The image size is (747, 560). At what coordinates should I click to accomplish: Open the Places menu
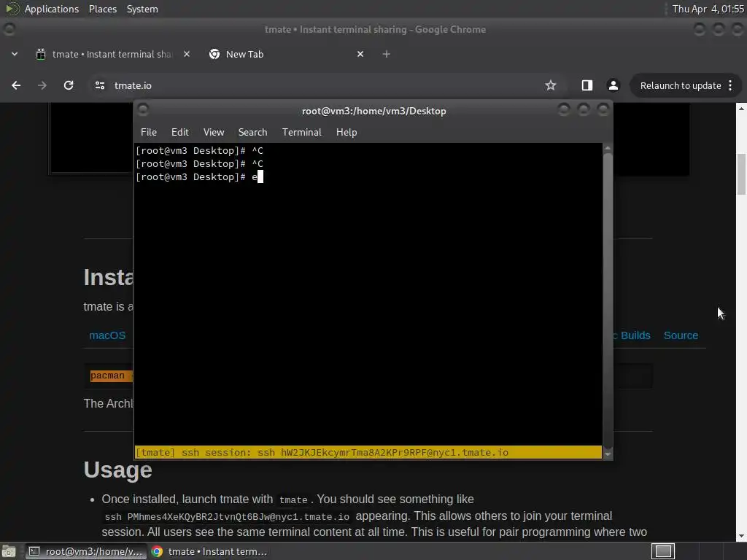[x=102, y=9]
